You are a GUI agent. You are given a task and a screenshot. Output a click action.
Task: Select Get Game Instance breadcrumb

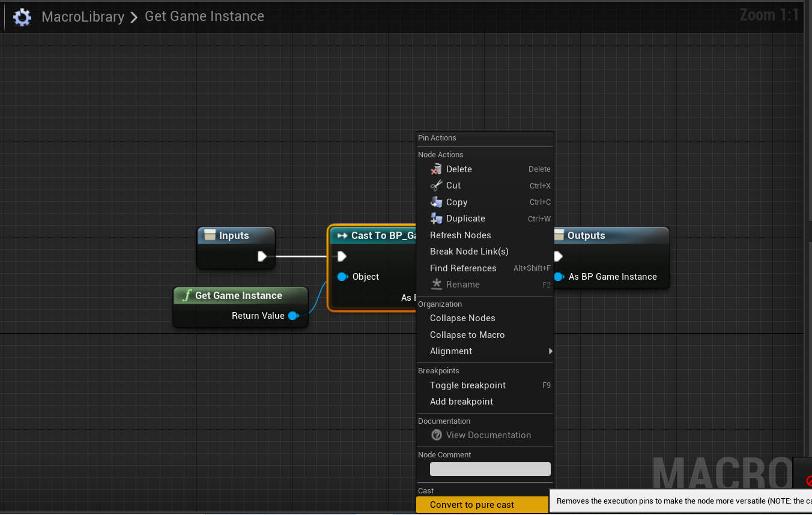tap(204, 17)
